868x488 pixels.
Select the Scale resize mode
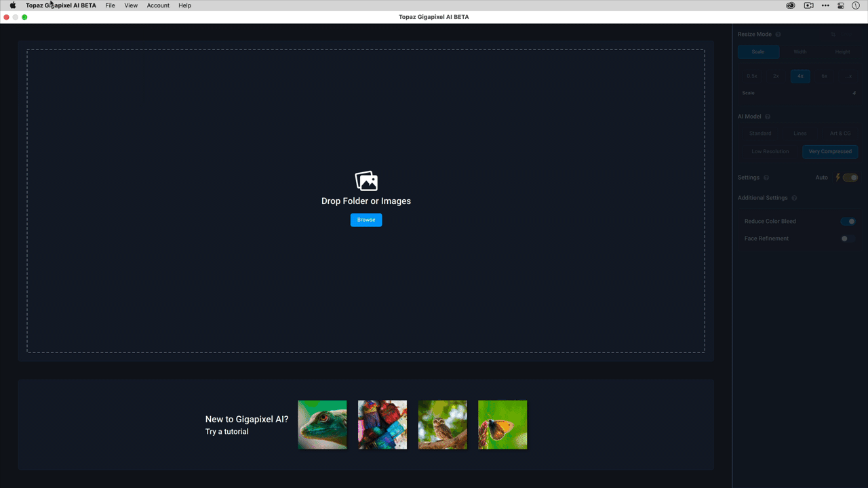pyautogui.click(x=758, y=52)
